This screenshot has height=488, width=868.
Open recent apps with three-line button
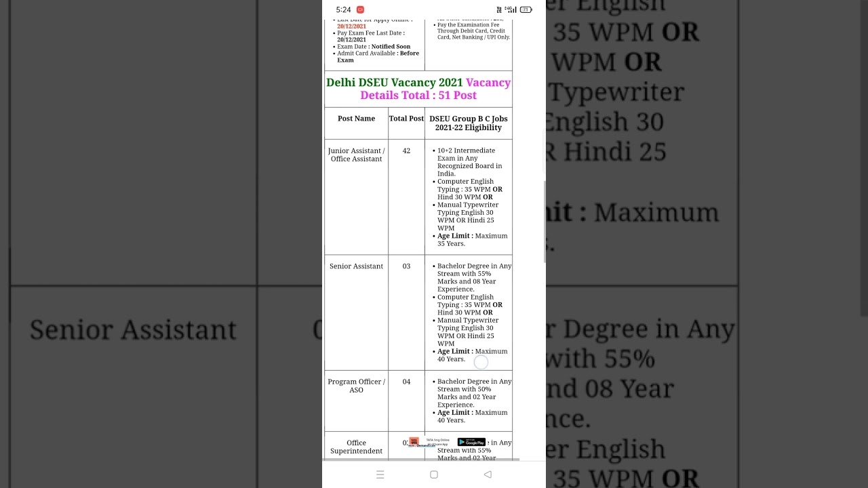click(380, 474)
